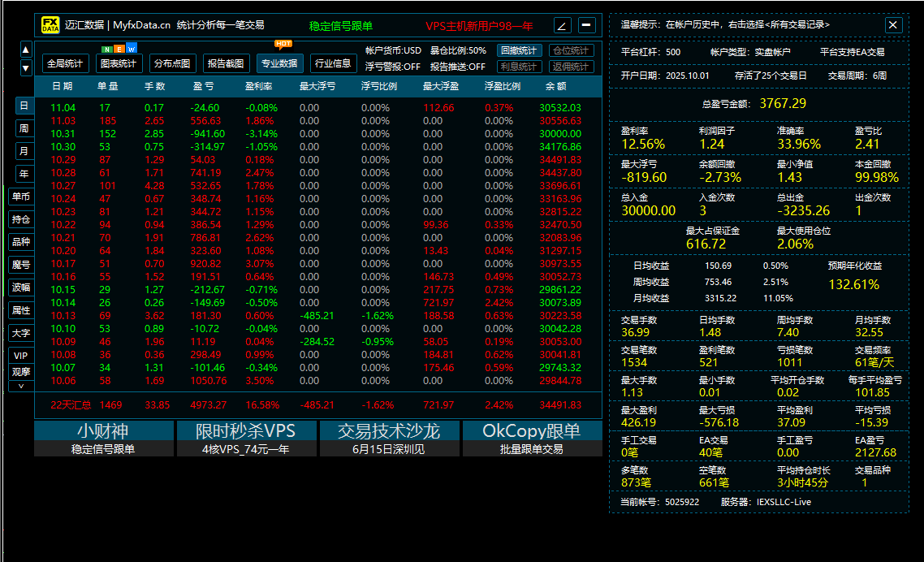Click the down arrow scroll button
Screen dimensions: 924x562
(x=25, y=68)
